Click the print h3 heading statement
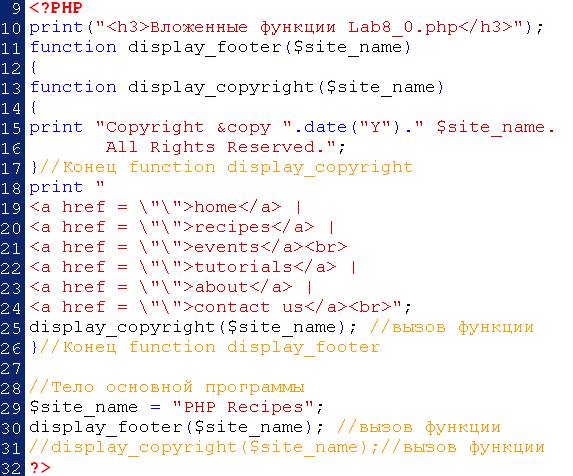Screen dimensions: 573x476 click(x=286, y=27)
